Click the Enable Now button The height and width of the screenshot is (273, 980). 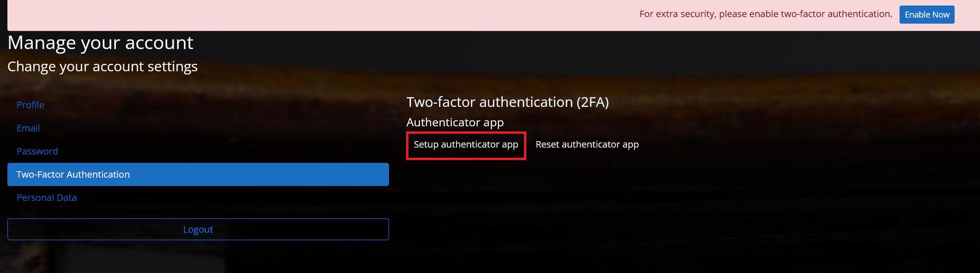[926, 15]
